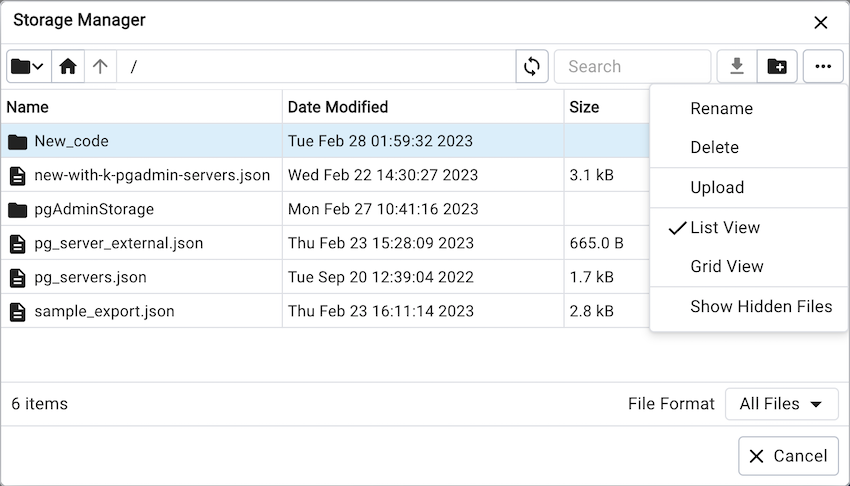The width and height of the screenshot is (850, 486).
Task: Enable List View option
Action: (x=725, y=228)
